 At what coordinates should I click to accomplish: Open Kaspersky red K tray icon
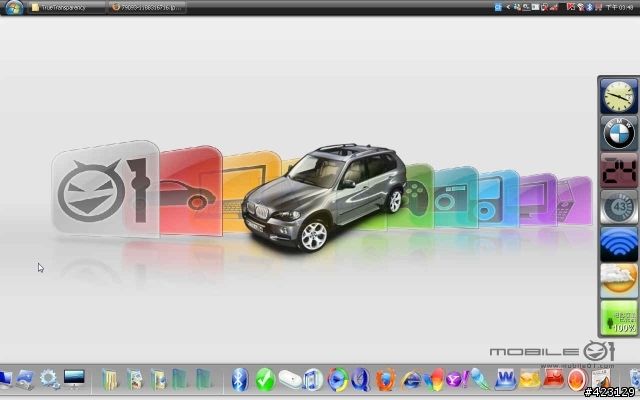click(571, 7)
